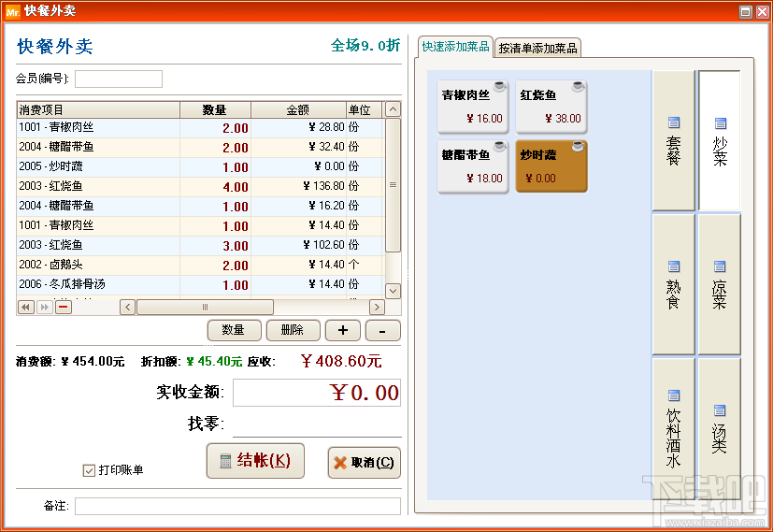The image size is (773, 532).
Task: Click the order list scroll up arrow
Action: (393, 109)
